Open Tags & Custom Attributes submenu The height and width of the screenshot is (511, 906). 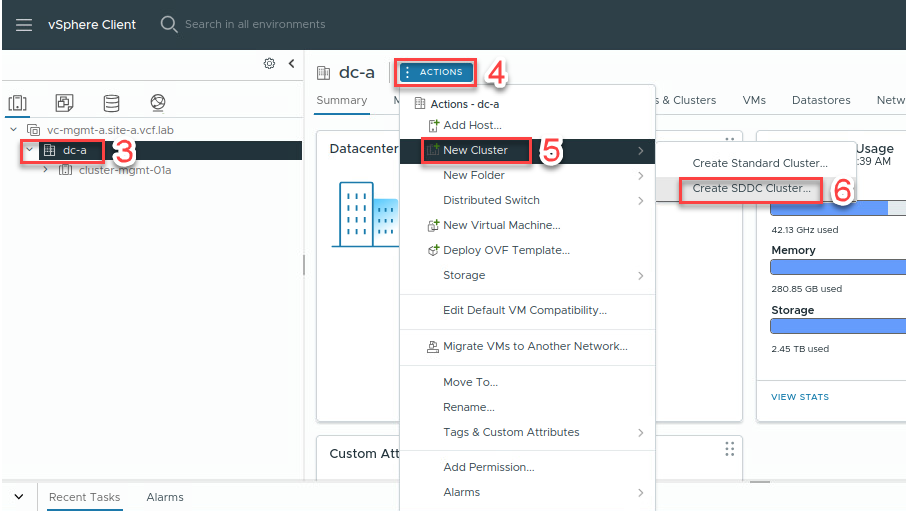pos(527,432)
